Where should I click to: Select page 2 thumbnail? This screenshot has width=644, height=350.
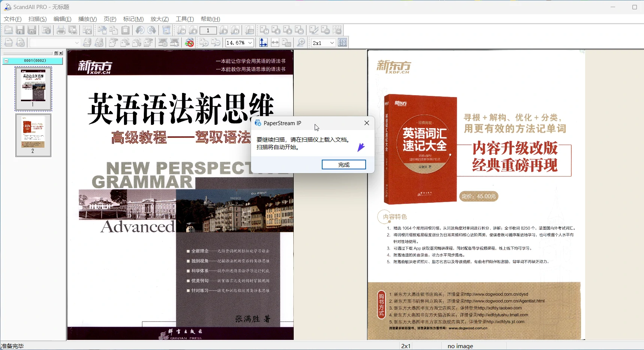33,135
